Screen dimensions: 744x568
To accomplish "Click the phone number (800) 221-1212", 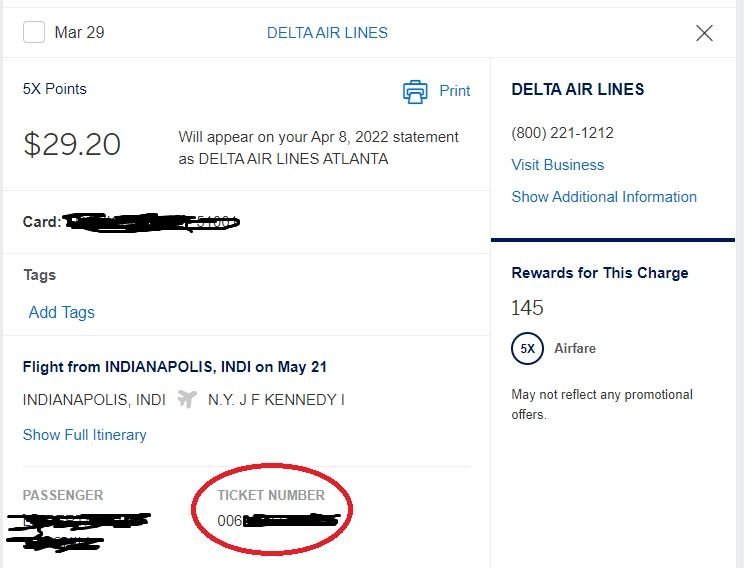I will (x=563, y=133).
